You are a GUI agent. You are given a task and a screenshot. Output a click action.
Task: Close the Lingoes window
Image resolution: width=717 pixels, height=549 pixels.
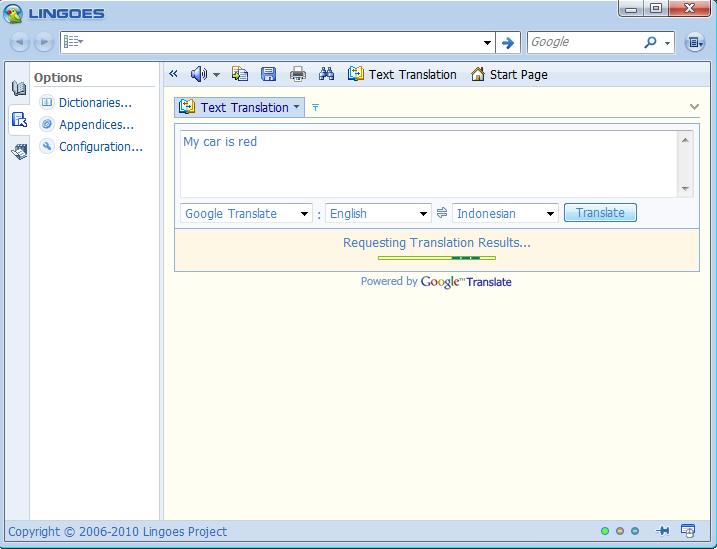click(690, 9)
